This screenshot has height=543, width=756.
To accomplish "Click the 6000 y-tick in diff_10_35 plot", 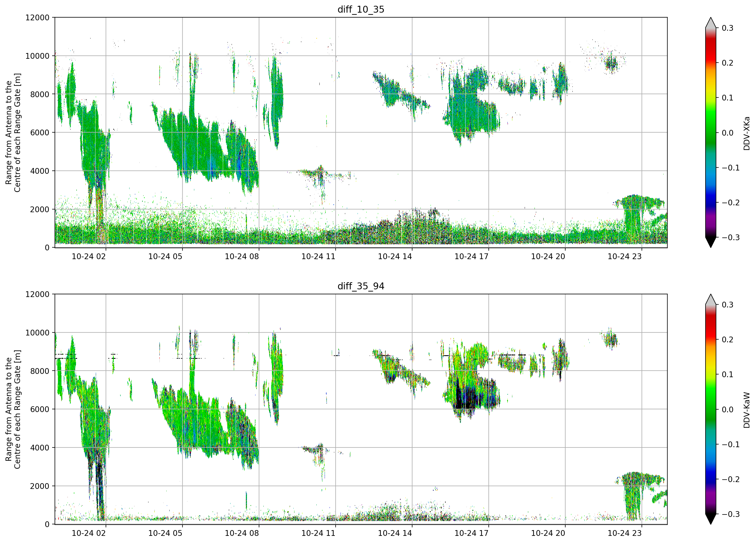I will [40, 132].
